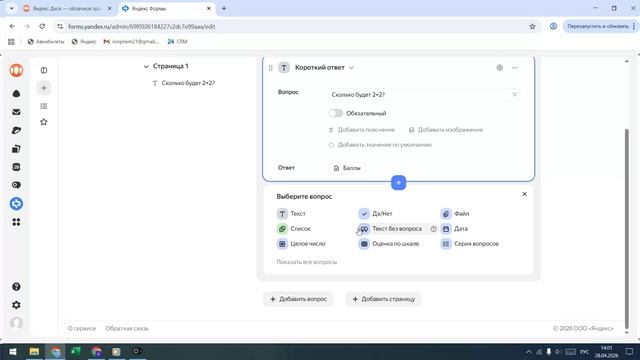The height and width of the screenshot is (360, 640).
Task: Switch the РУС keyboard language indicator
Action: (584, 351)
